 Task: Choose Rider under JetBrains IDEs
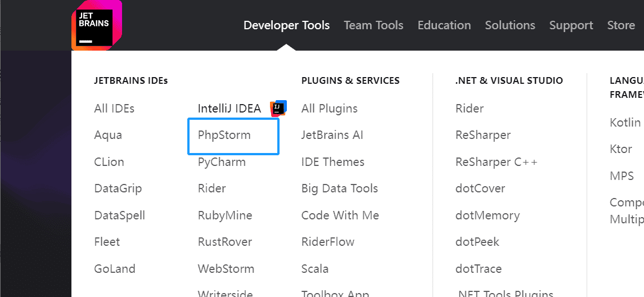212,188
